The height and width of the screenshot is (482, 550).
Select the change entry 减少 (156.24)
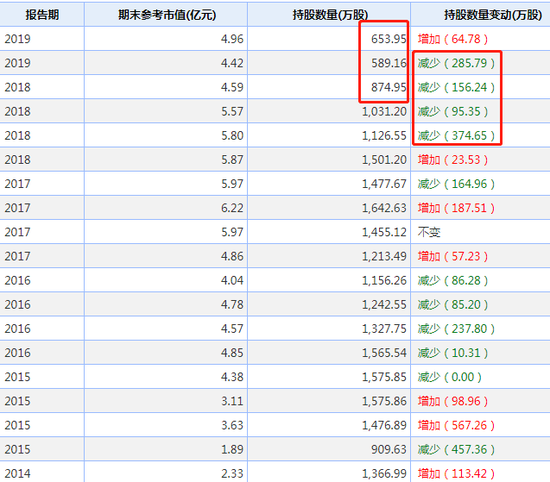point(456,87)
